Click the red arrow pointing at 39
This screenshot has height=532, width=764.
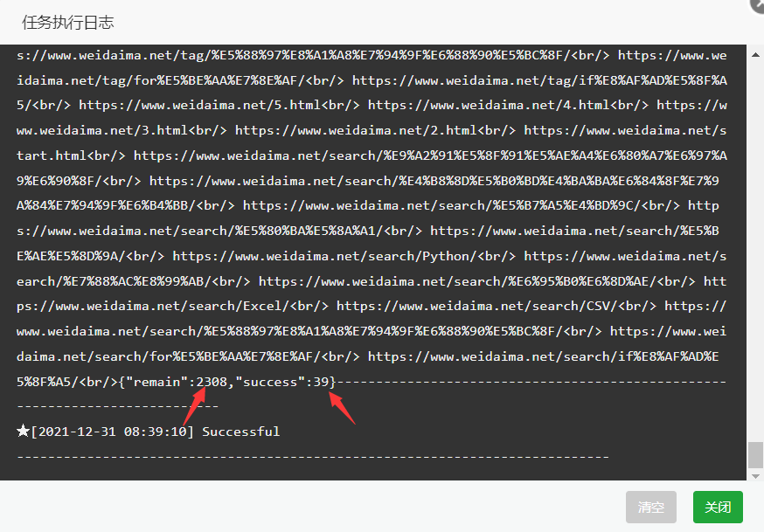click(x=343, y=408)
